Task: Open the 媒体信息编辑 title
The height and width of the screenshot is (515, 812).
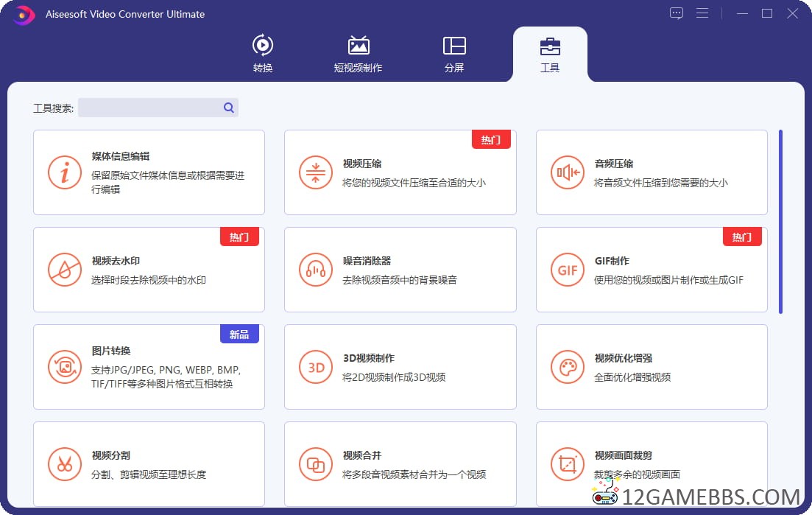Action: (x=121, y=156)
